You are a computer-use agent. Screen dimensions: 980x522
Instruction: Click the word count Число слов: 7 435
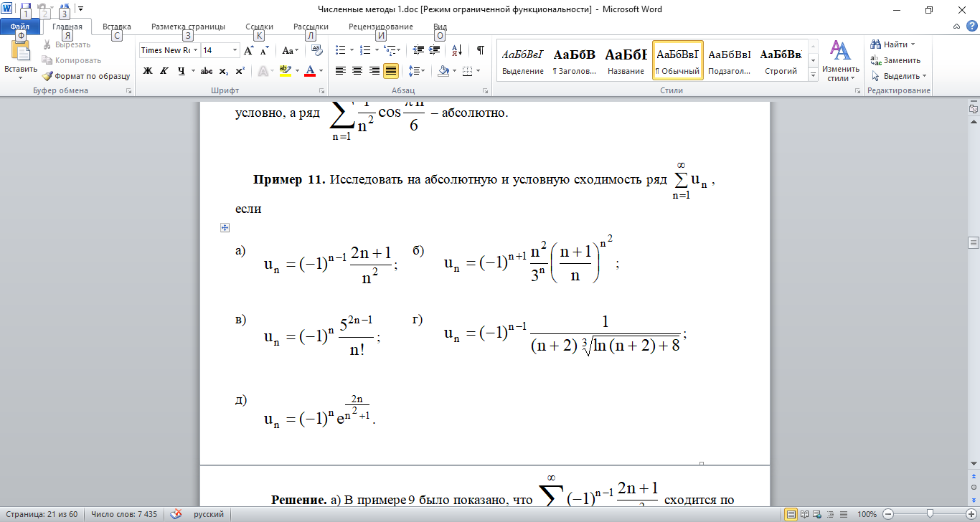124,514
